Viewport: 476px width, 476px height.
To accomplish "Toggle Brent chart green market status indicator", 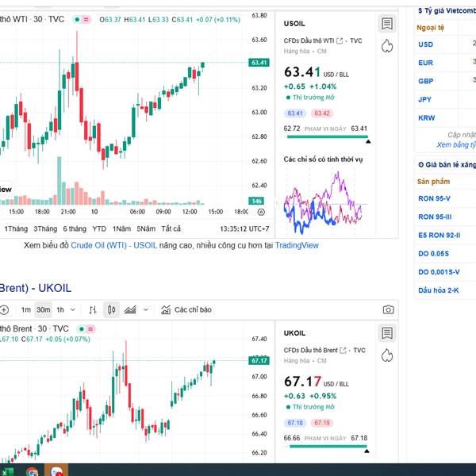I will tap(81, 329).
